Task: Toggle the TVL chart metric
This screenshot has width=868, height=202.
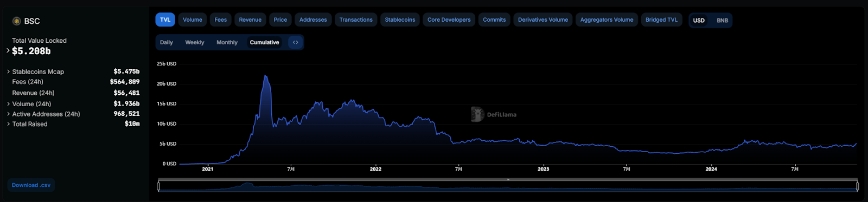Action: pyautogui.click(x=165, y=19)
